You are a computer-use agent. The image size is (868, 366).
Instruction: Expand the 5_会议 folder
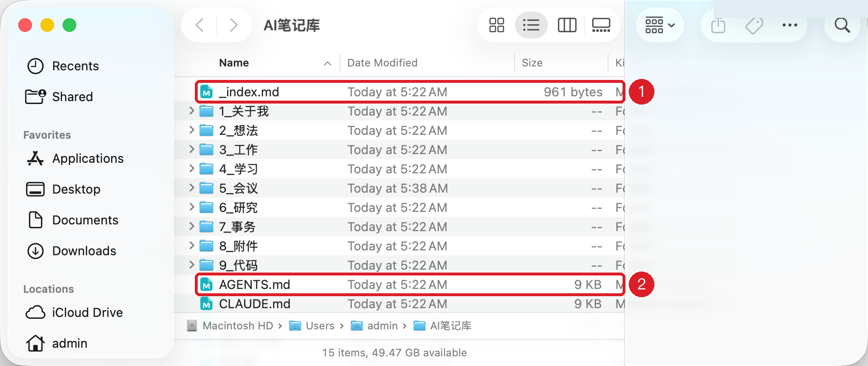coord(191,188)
